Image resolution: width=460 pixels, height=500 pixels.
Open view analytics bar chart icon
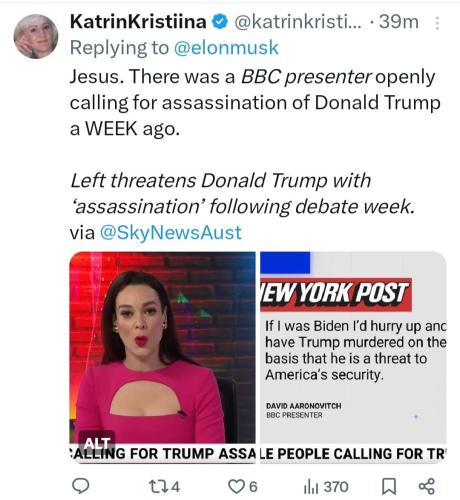pos(311,487)
